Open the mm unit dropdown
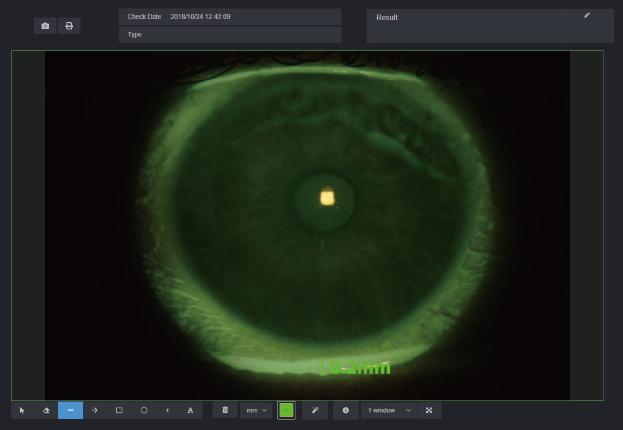Screen dimensions: 623x430 [x=257, y=410]
